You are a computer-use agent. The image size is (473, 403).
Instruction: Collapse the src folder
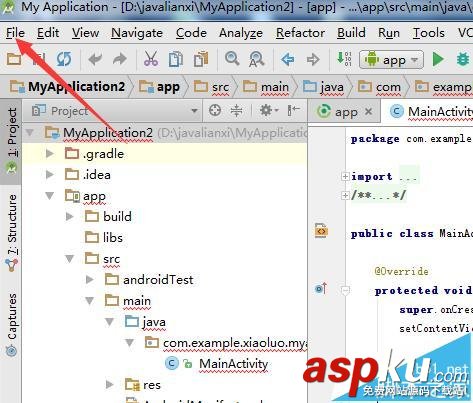pos(70,259)
